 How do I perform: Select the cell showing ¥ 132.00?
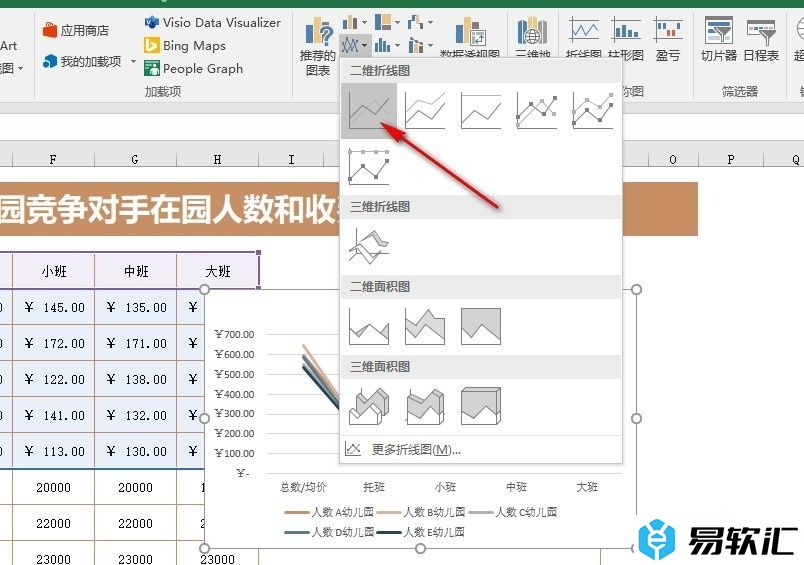pyautogui.click(x=135, y=415)
